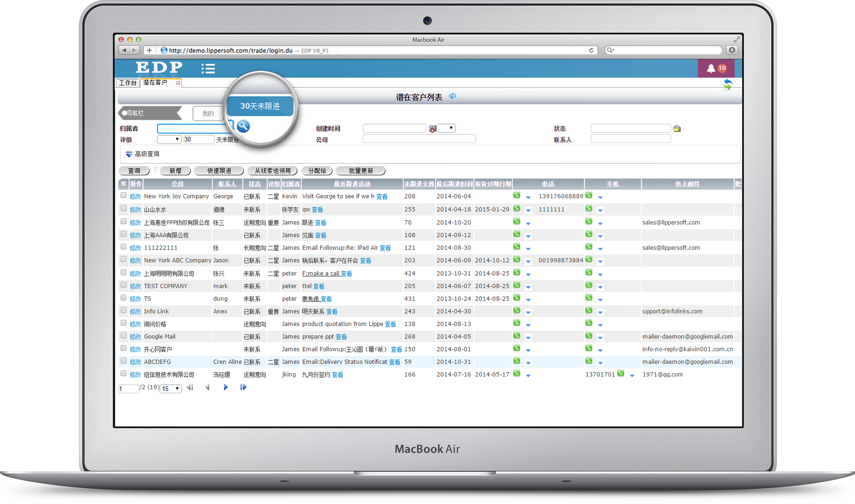
Task: Click the status lookup icon beside 状态 field
Action: coord(677,129)
